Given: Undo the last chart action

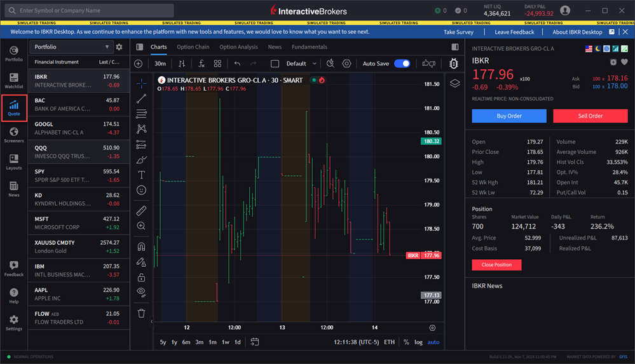Looking at the screenshot, I should [x=237, y=64].
